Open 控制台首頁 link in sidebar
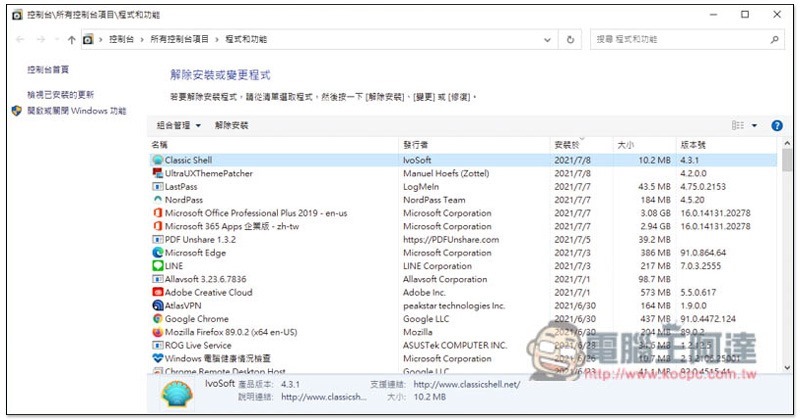 (x=48, y=70)
